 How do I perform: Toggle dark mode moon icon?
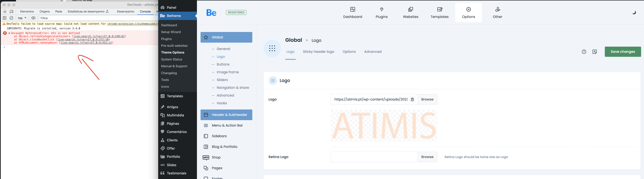tap(634, 12)
